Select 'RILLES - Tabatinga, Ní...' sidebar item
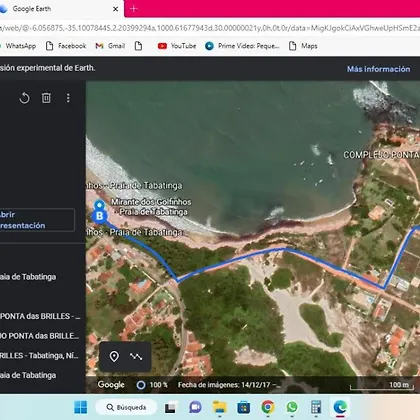 pyautogui.click(x=39, y=356)
